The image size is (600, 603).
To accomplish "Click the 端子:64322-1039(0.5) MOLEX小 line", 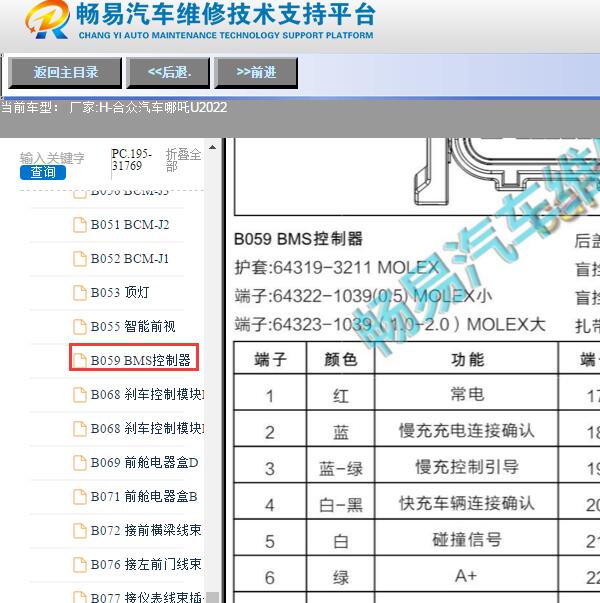I will point(363,296).
